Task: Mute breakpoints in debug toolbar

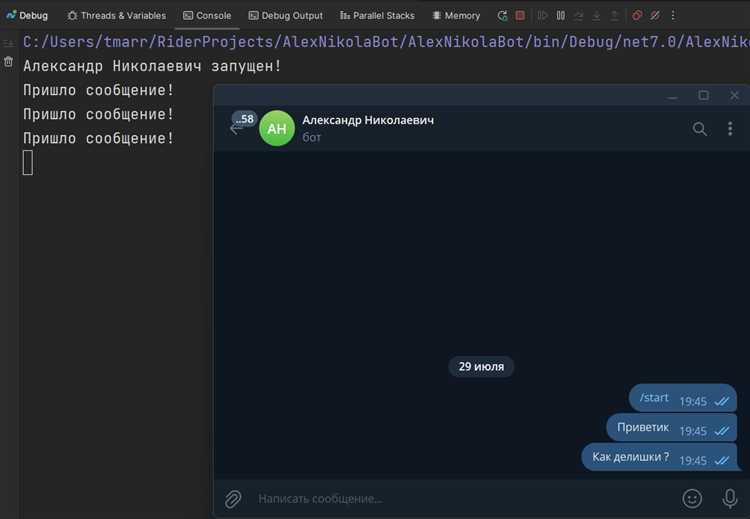Action: click(655, 15)
